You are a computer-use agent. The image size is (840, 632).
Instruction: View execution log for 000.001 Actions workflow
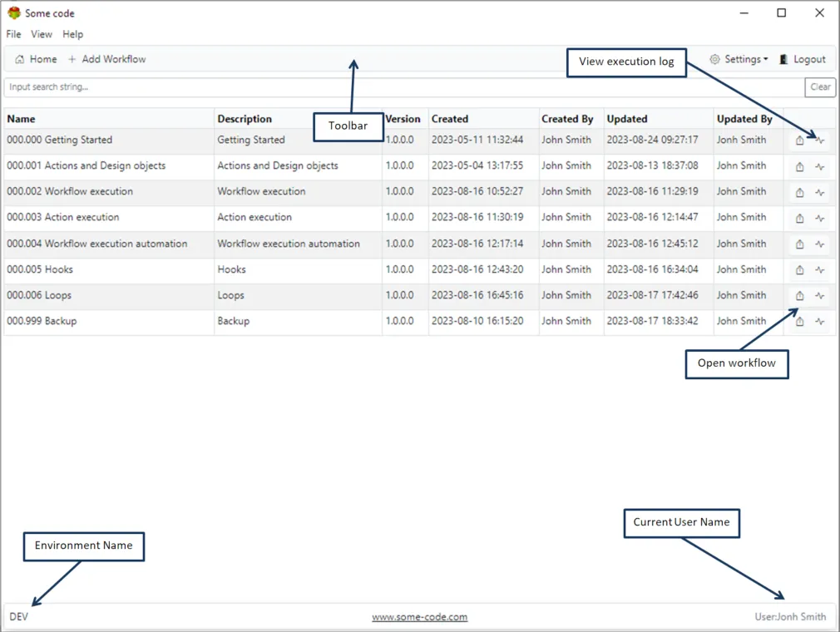tap(819, 165)
